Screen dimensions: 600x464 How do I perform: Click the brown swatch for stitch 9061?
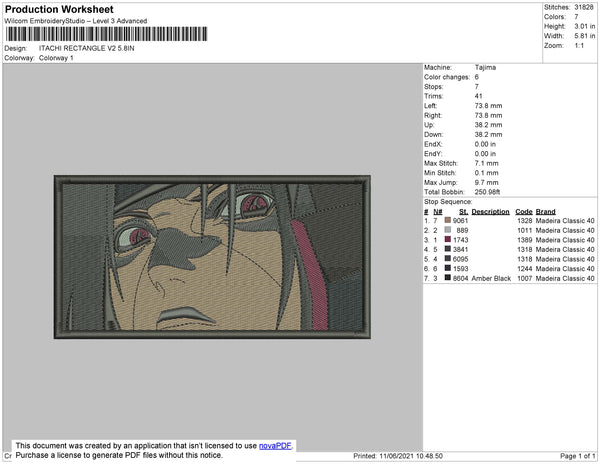tap(448, 220)
